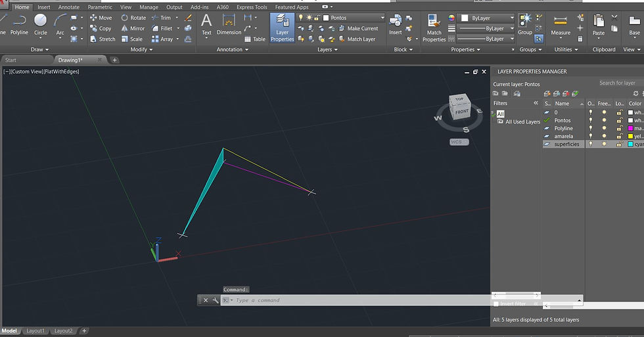Open Layer States Manager icon

point(517,93)
